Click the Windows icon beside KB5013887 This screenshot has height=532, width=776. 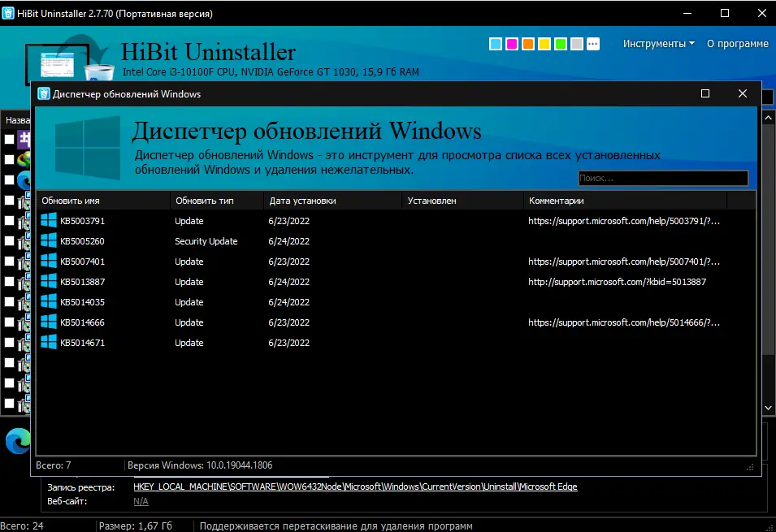pyautogui.click(x=49, y=282)
